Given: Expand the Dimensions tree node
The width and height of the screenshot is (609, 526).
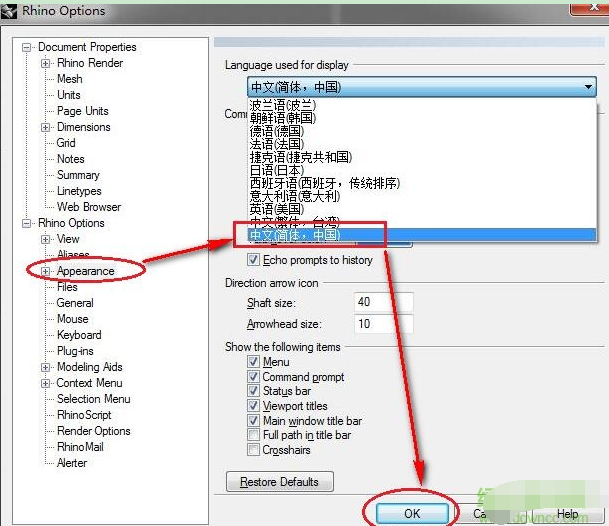Looking at the screenshot, I should point(45,127).
